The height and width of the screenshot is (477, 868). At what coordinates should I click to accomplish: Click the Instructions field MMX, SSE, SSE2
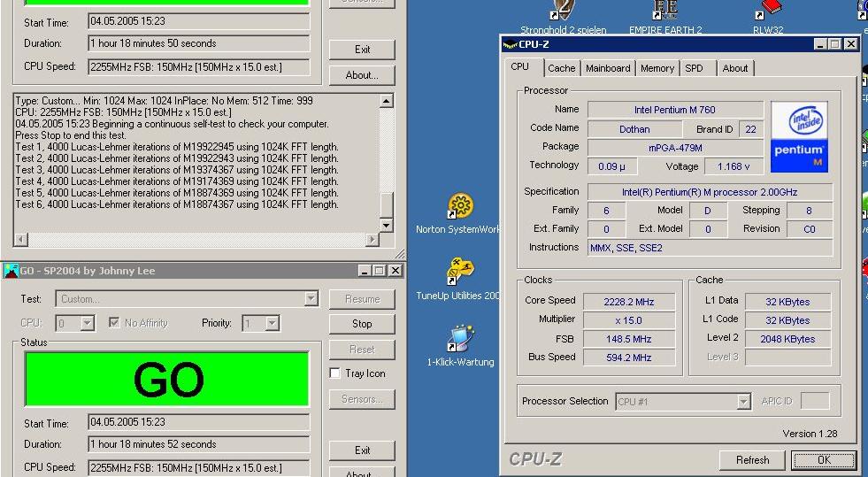(x=710, y=248)
